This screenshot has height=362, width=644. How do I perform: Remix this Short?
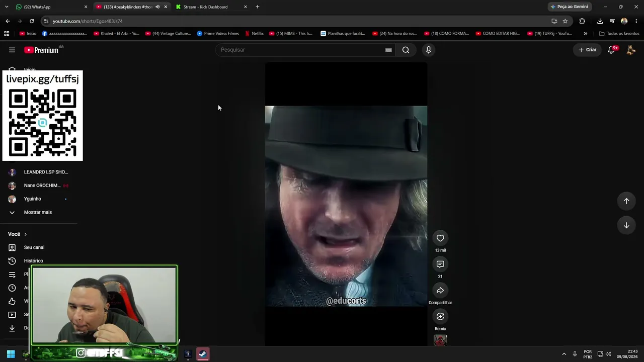coord(440,316)
